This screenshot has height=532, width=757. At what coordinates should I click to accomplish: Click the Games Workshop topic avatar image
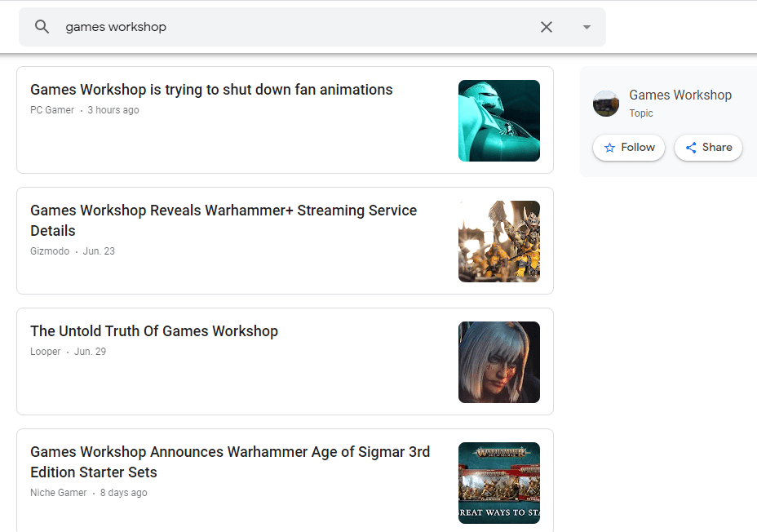click(606, 104)
